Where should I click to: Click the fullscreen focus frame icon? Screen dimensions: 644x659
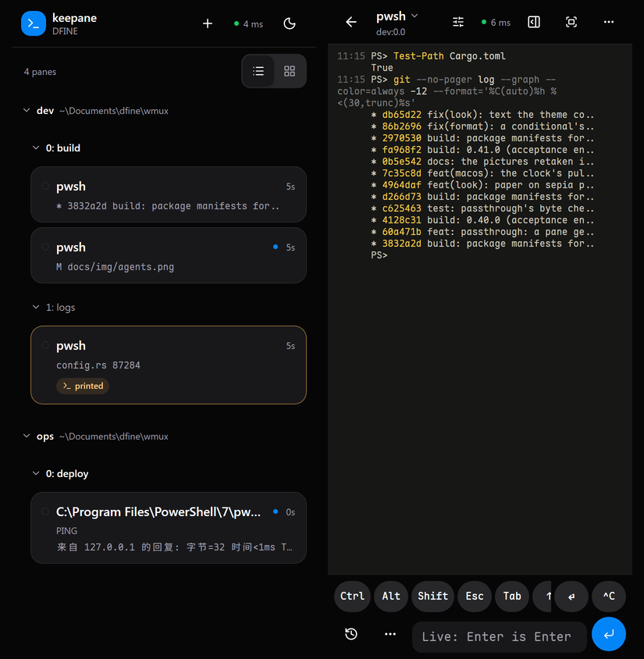pyautogui.click(x=571, y=22)
